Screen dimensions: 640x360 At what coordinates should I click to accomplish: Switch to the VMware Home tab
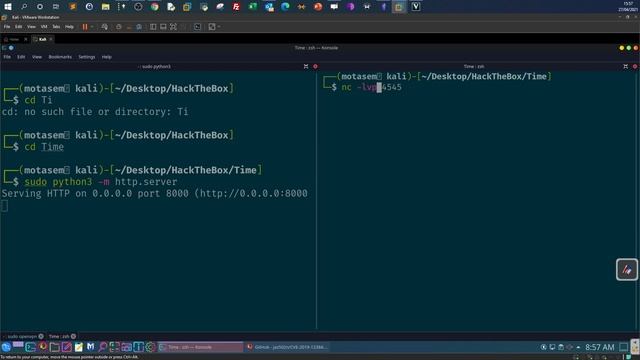coord(14,39)
